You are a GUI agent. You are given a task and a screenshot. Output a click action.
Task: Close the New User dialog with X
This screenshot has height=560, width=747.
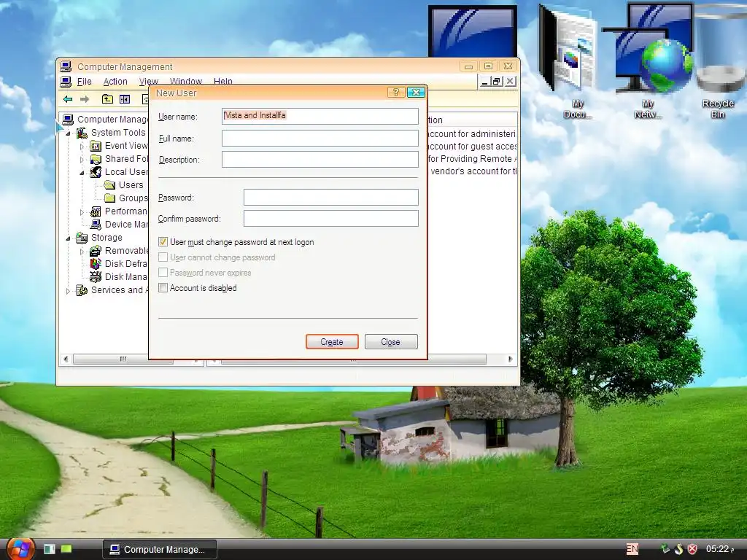pos(416,93)
